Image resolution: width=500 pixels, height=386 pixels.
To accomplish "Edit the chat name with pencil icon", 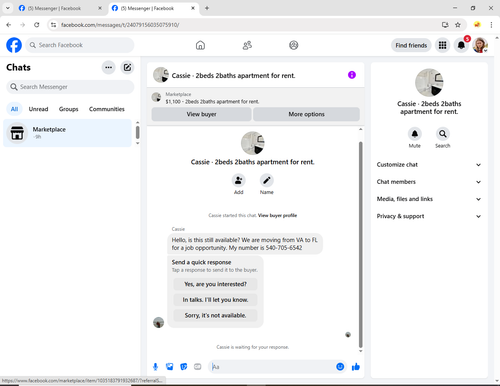I will (267, 180).
